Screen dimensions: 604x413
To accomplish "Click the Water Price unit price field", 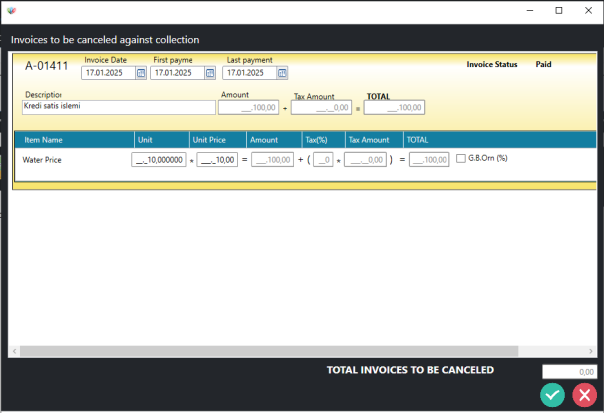I will [217, 159].
